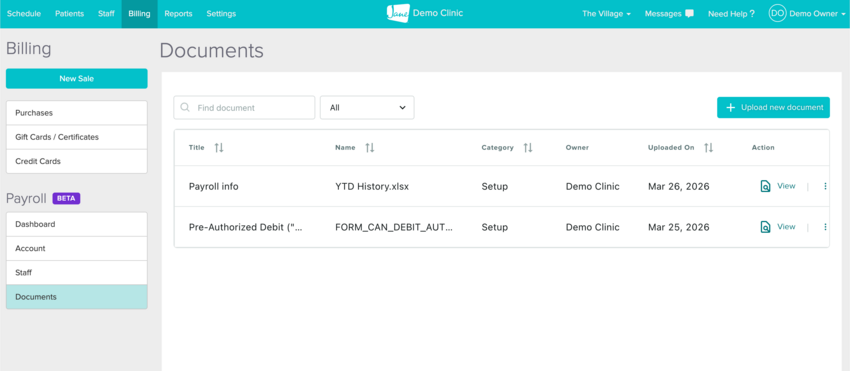Screen dimensions: 850x371
Task: Click the Owner column header
Action: (577, 148)
